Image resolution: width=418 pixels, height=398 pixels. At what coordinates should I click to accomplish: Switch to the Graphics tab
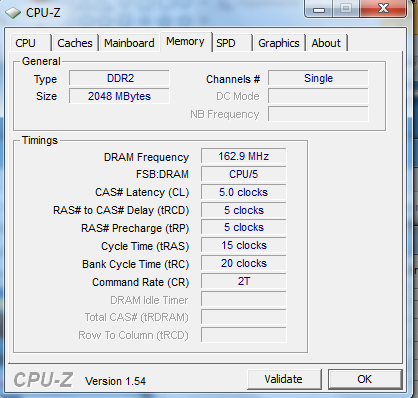tap(279, 43)
